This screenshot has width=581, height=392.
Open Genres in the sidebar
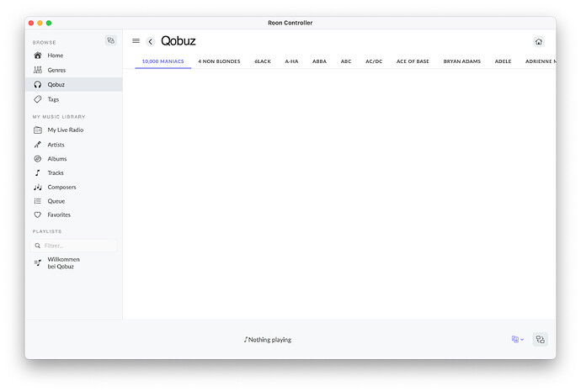(x=56, y=70)
